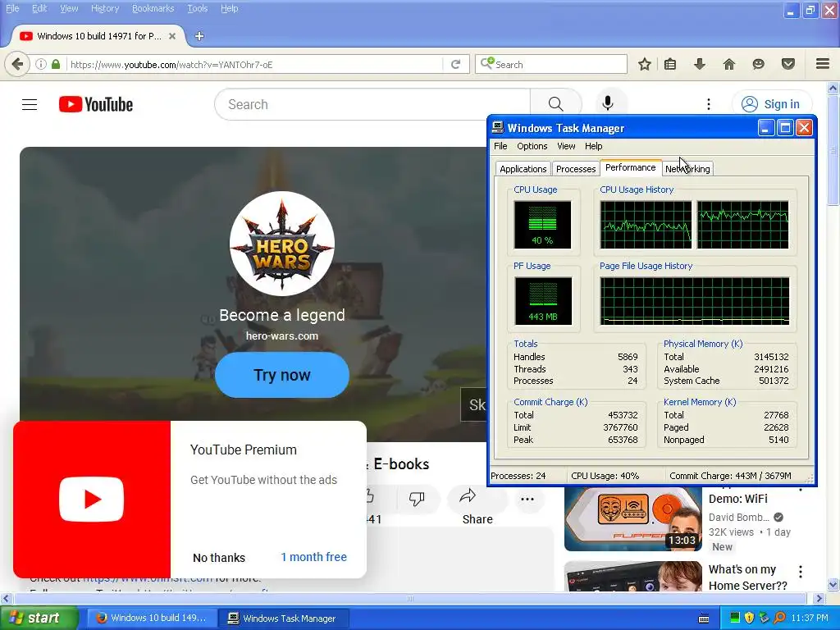This screenshot has width=840, height=630.
Task: Visit hero-wars.com ad link
Action: point(282,336)
